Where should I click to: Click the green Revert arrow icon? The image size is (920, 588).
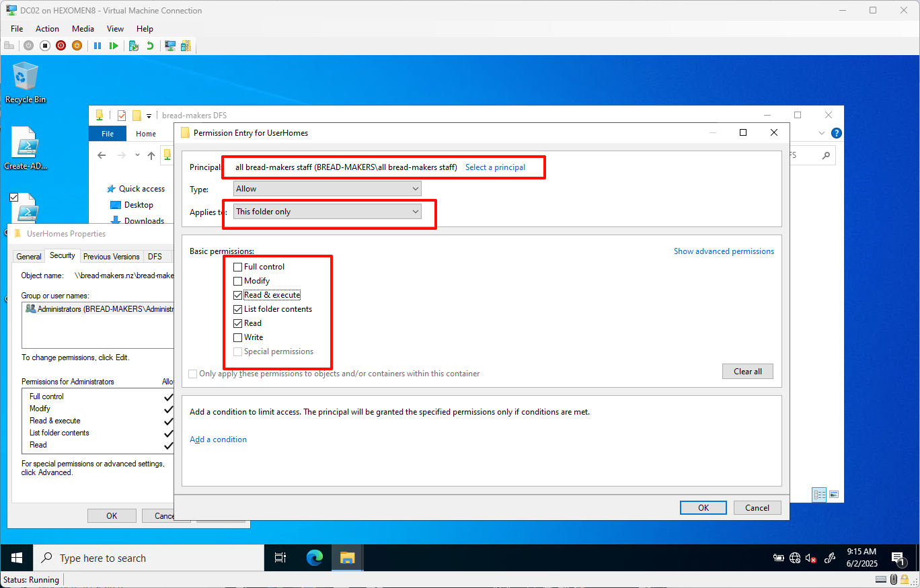tap(150, 46)
